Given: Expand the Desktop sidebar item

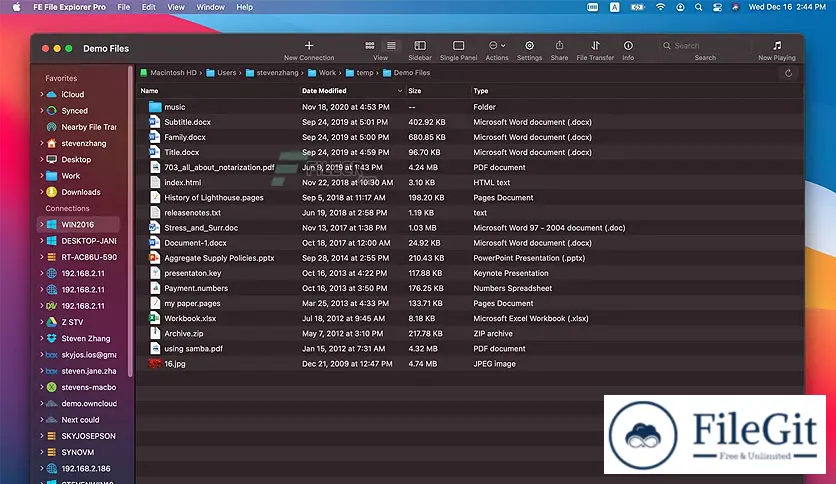Looking at the screenshot, I should [x=42, y=159].
